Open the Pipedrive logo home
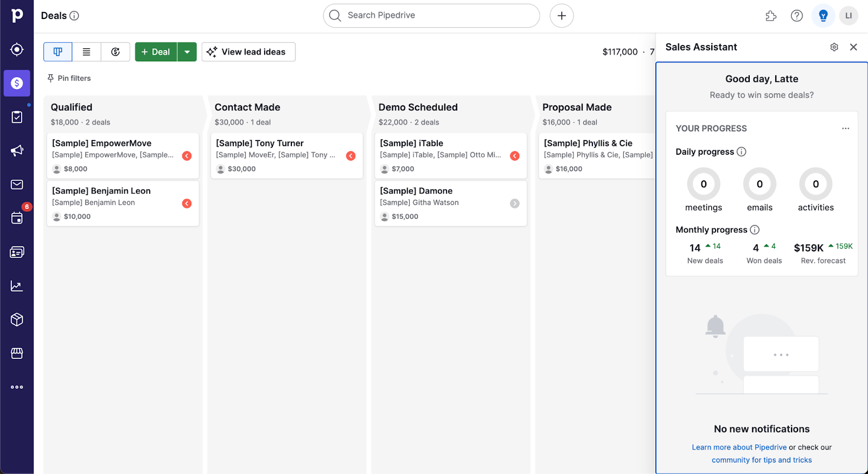The image size is (868, 474). pyautogui.click(x=17, y=15)
